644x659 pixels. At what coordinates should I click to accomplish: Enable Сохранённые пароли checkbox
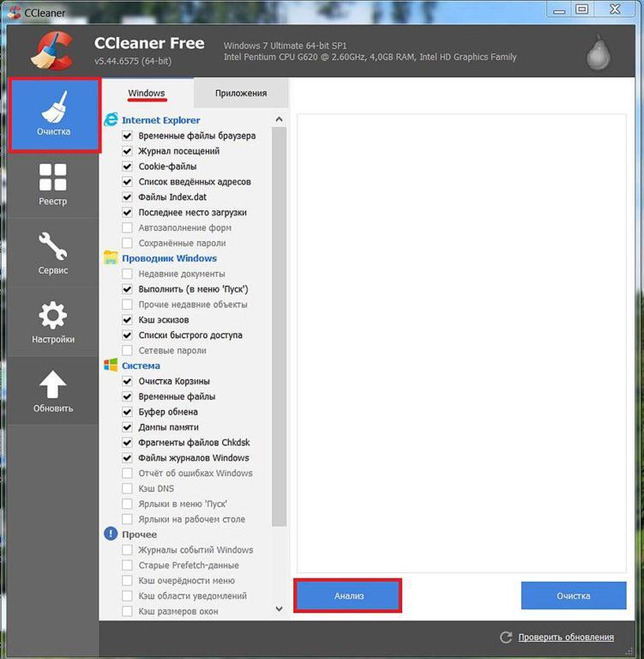tap(127, 243)
